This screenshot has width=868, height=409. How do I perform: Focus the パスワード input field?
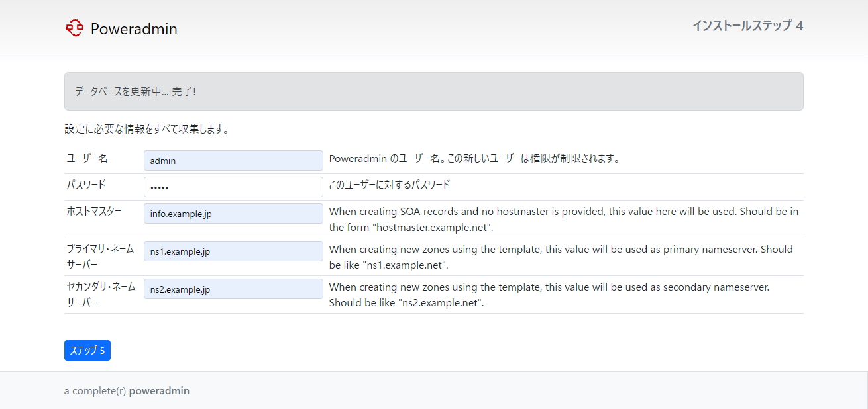(233, 187)
